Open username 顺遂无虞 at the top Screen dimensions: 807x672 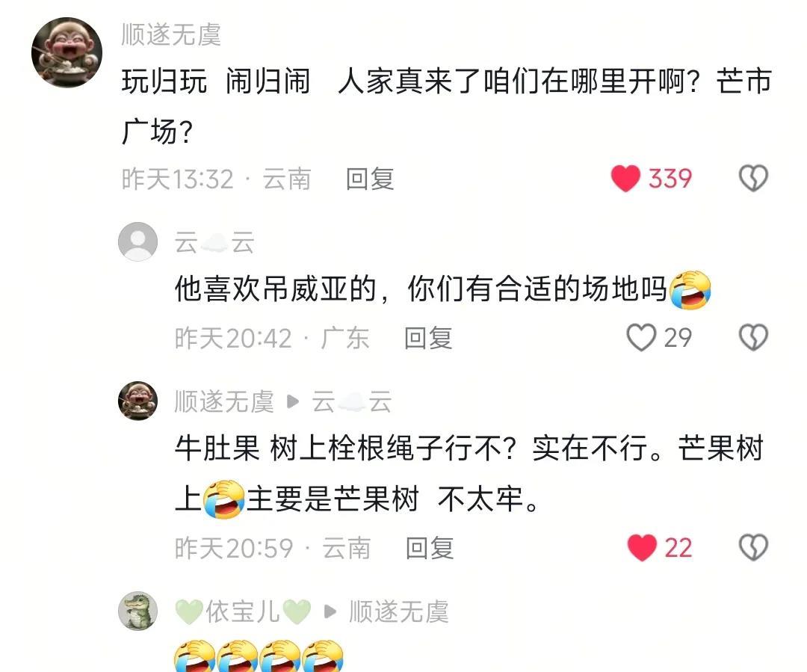tap(171, 35)
